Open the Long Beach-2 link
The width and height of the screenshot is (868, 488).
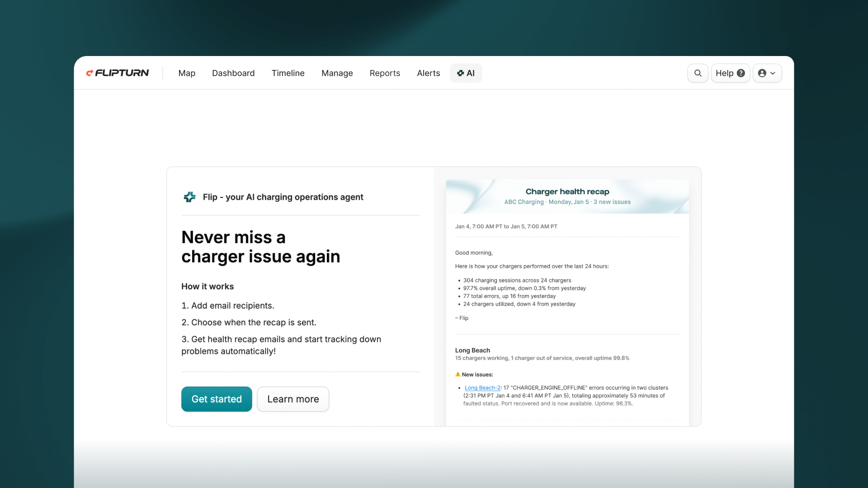pos(482,388)
